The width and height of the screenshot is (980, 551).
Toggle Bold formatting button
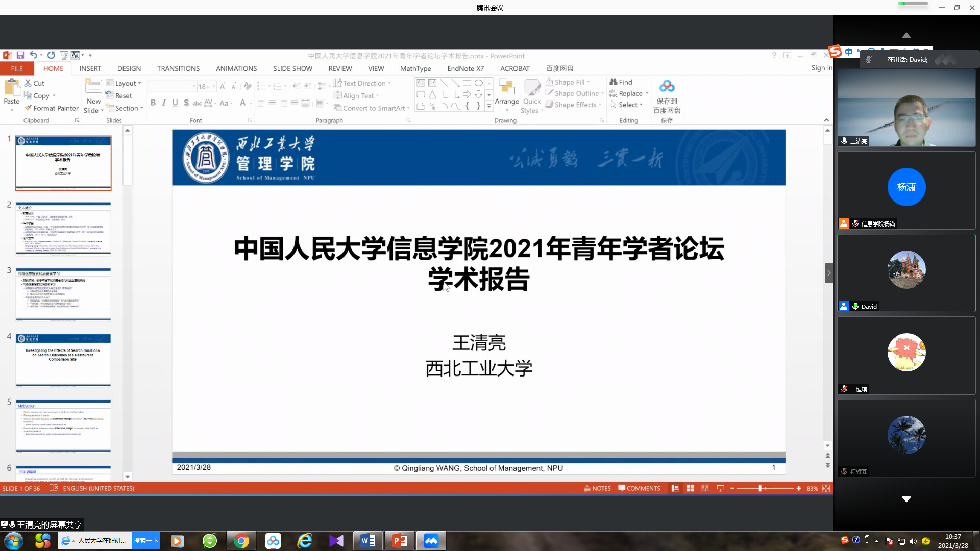pos(153,103)
